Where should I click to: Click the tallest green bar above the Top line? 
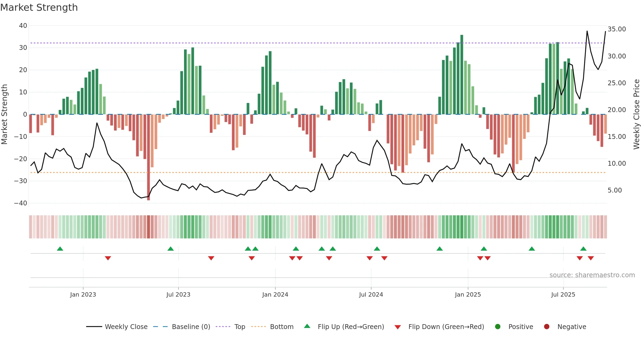click(462, 75)
